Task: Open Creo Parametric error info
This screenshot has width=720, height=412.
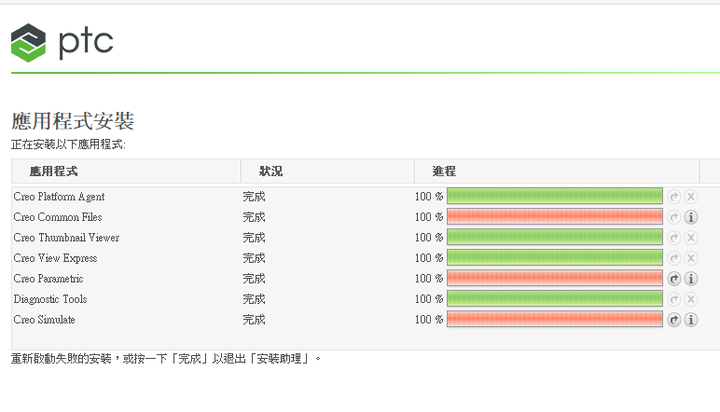Action: click(x=691, y=279)
